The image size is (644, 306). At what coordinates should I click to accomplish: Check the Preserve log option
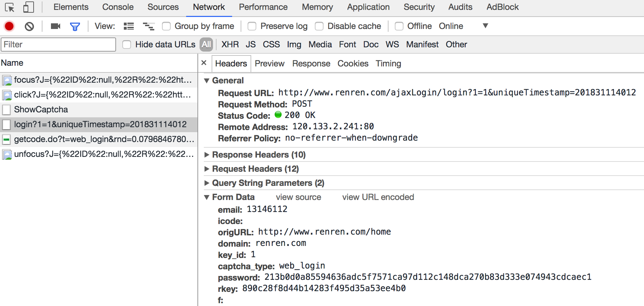252,26
